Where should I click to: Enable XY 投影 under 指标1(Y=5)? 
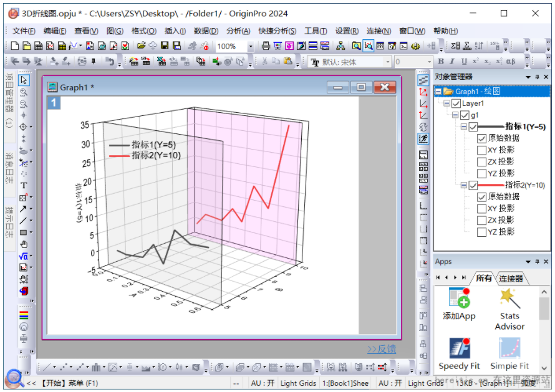point(482,150)
